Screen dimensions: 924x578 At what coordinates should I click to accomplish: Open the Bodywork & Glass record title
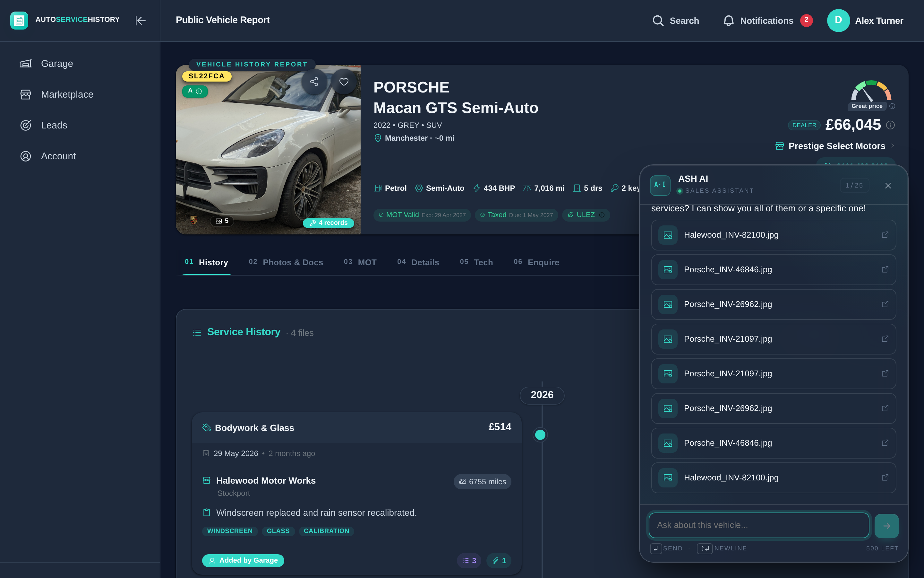point(254,428)
